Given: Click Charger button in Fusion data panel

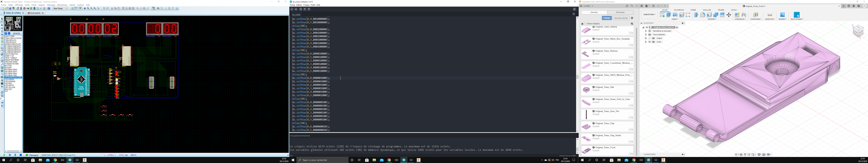Looking at the screenshot, I should pyautogui.click(x=607, y=18).
